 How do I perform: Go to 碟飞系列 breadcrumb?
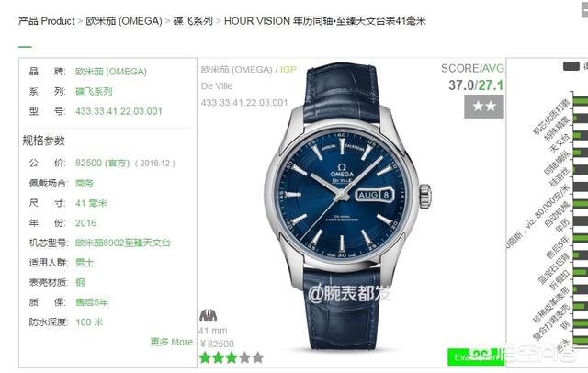(x=193, y=21)
